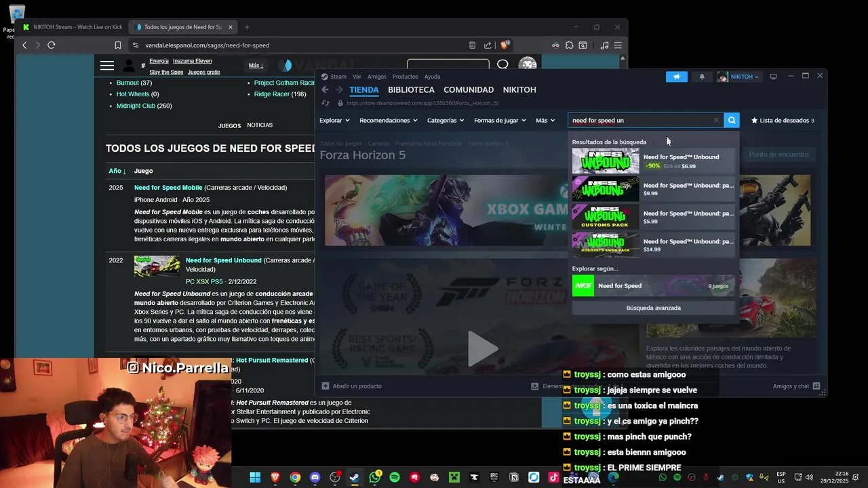Open Brave Shields lion icon
868x488 pixels.
505,45
